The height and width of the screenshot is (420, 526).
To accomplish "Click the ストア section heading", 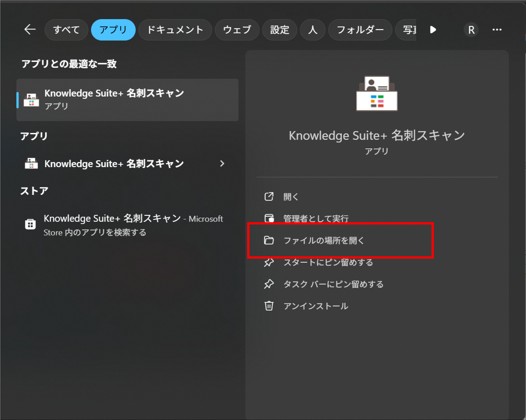I will [x=34, y=191].
